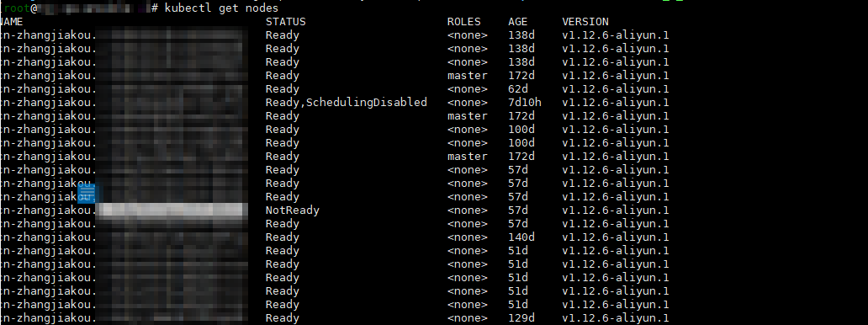Click the ROLES column header

[x=464, y=22]
